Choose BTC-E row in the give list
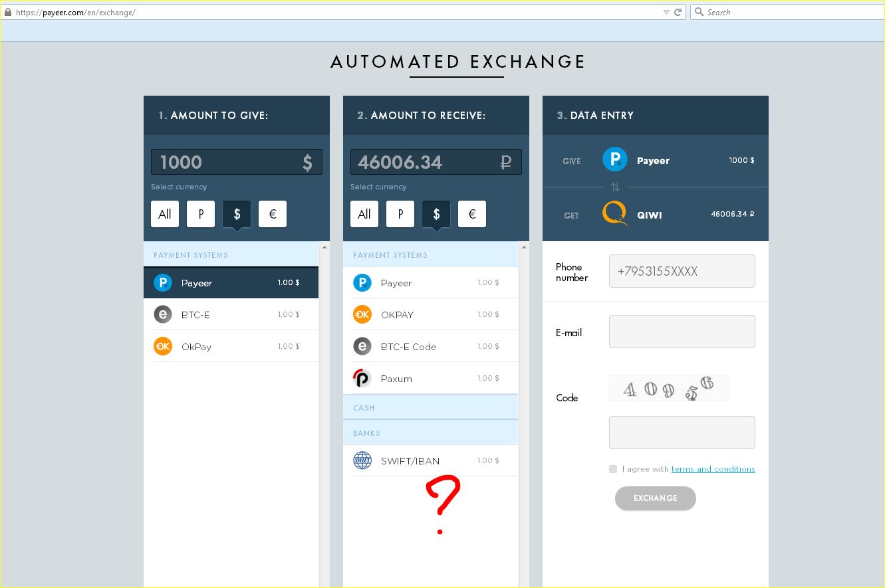Screen dimensions: 885x588 pyautogui.click(x=231, y=314)
